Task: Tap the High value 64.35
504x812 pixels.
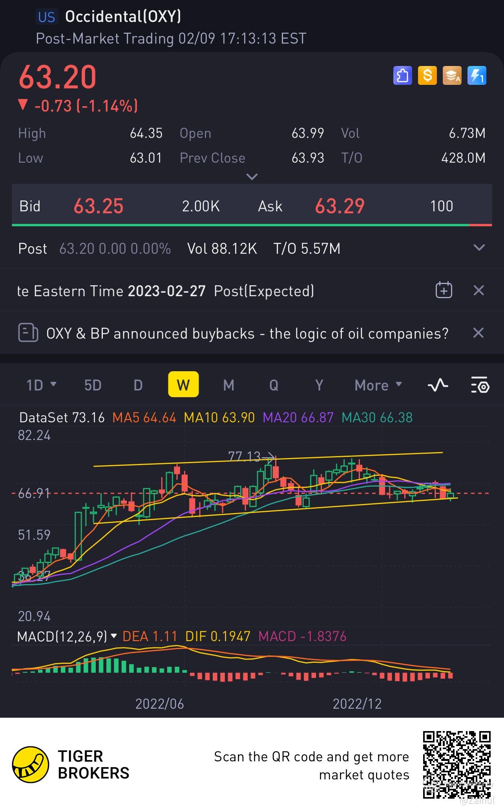Action: (x=146, y=133)
